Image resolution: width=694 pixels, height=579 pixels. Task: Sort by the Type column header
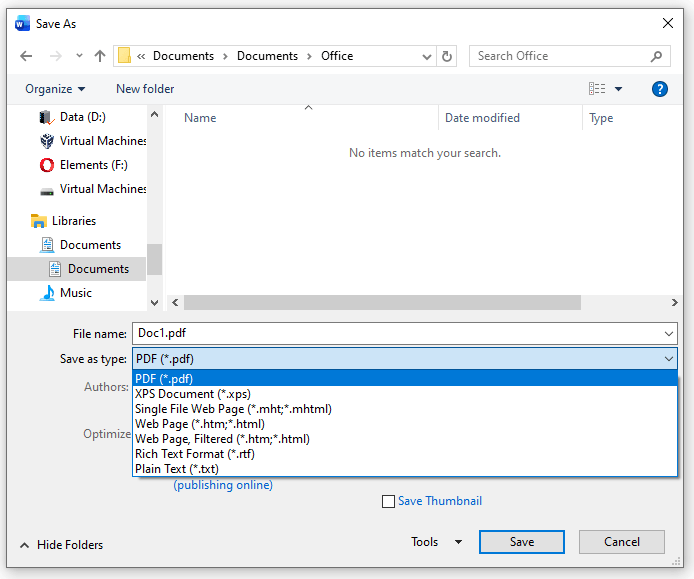[x=601, y=118]
